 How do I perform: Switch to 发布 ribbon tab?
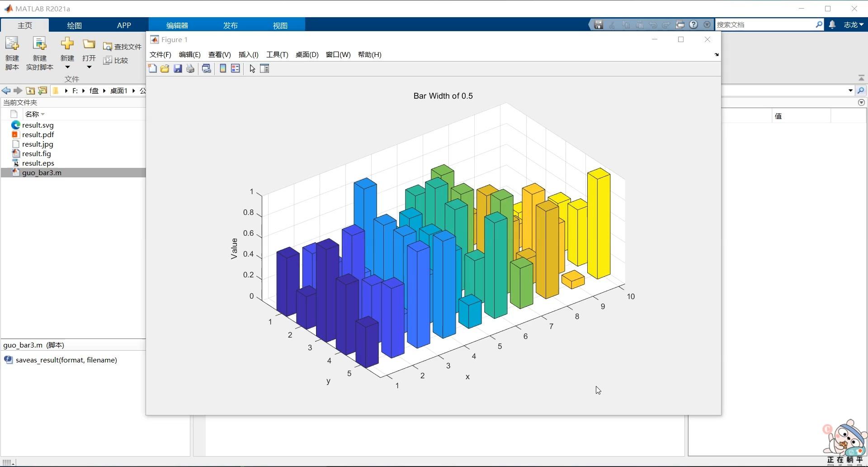230,25
